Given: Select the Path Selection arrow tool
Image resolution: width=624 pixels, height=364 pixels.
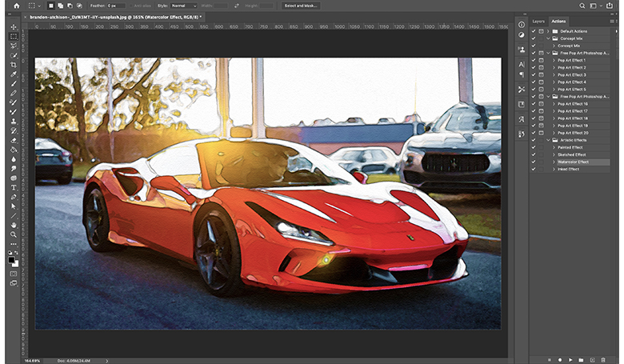Looking at the screenshot, I should tap(14, 206).
